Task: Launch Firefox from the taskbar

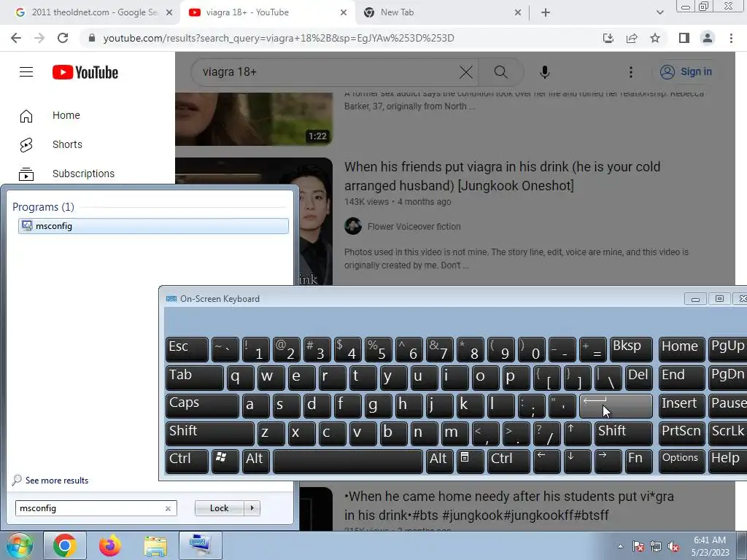Action: [x=110, y=545]
